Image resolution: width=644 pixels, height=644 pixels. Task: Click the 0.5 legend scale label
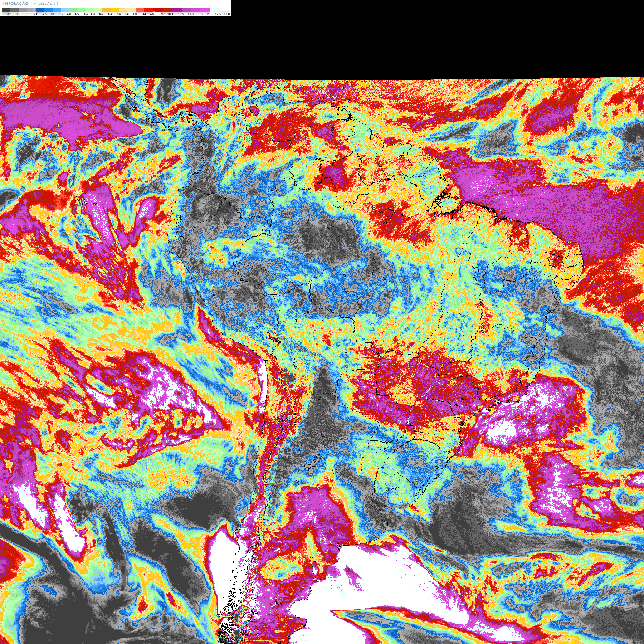(9, 14)
